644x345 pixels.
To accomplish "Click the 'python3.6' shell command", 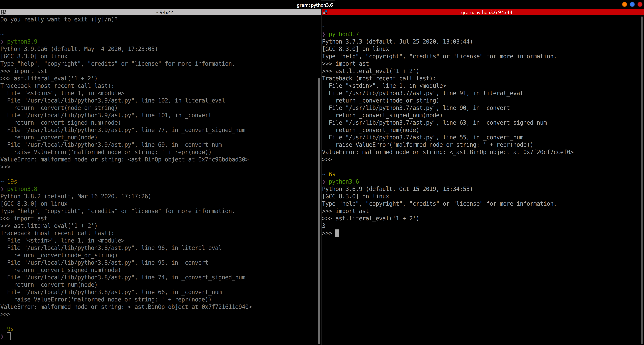I will point(344,182).
